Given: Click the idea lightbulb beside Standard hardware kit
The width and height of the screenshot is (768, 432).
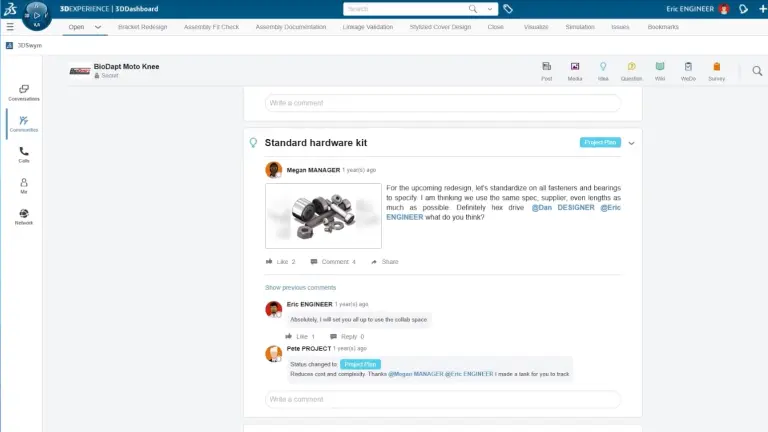Looking at the screenshot, I should (253, 143).
